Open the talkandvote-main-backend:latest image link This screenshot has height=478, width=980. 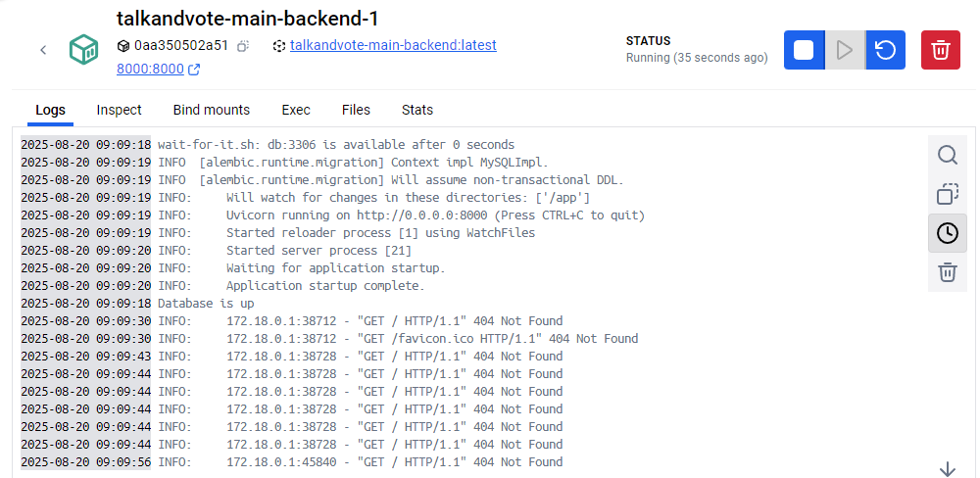click(393, 45)
